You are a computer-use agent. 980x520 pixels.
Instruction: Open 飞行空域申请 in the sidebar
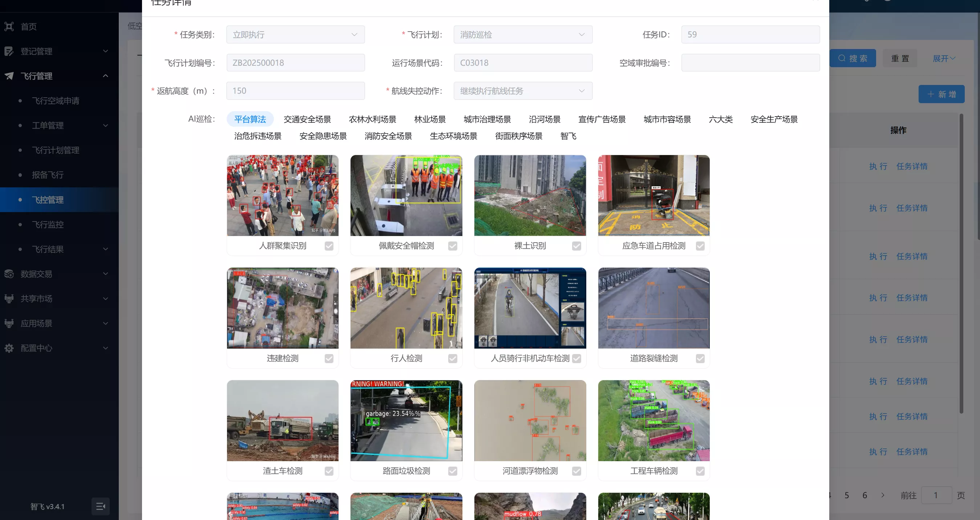tap(56, 101)
